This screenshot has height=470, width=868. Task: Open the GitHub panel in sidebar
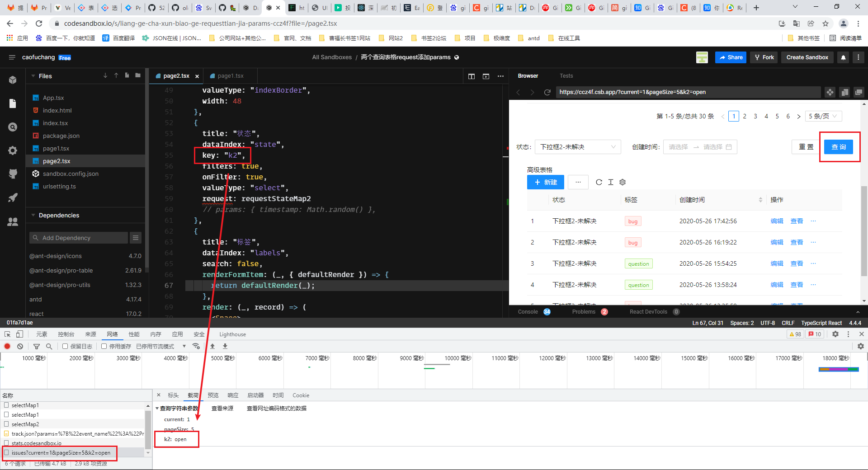pos(13,174)
